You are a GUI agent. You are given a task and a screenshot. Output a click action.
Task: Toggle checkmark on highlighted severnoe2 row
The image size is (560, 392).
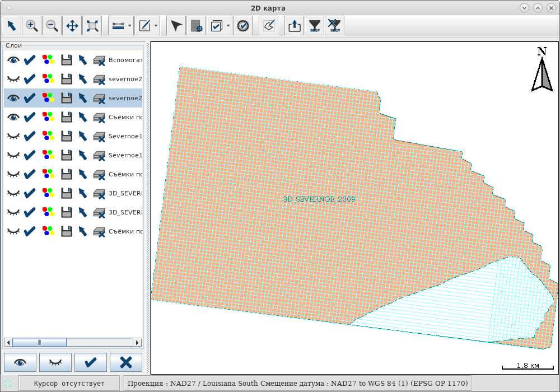click(x=30, y=98)
